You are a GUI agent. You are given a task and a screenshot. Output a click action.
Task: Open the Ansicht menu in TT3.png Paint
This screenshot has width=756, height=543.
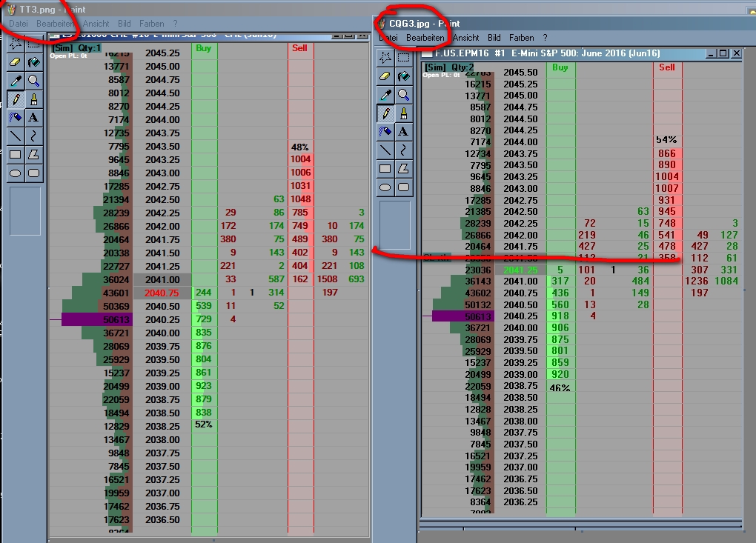[96, 24]
